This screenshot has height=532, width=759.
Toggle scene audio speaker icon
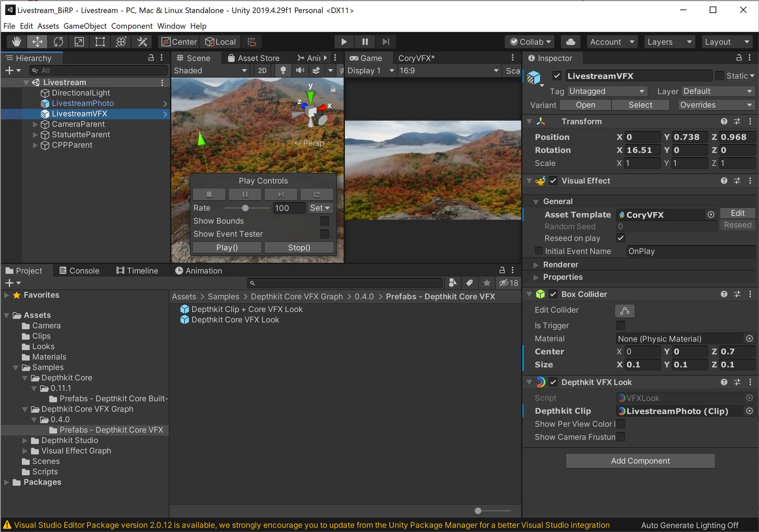point(300,70)
